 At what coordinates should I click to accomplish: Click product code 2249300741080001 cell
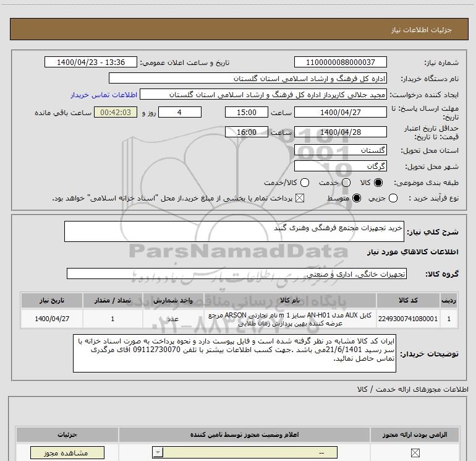tap(408, 319)
